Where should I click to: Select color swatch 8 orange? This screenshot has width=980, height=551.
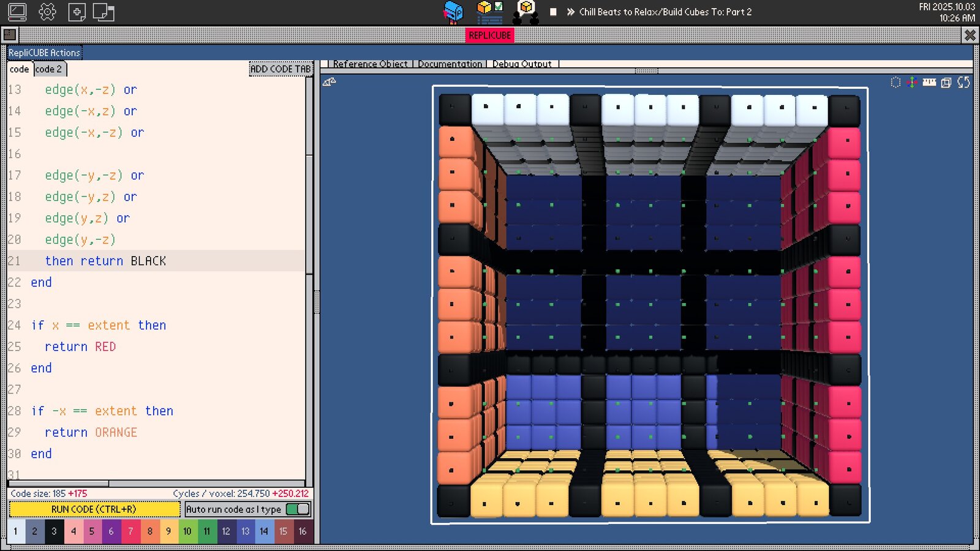tap(150, 531)
